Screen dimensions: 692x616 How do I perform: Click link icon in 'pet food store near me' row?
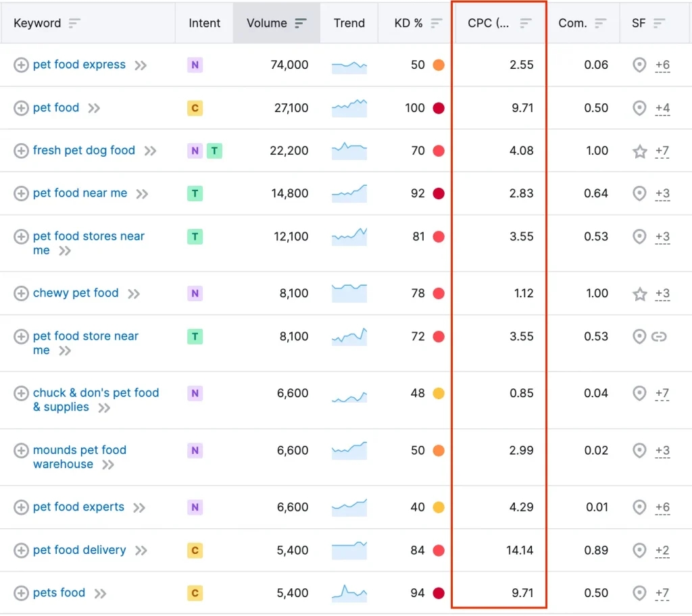point(659,337)
